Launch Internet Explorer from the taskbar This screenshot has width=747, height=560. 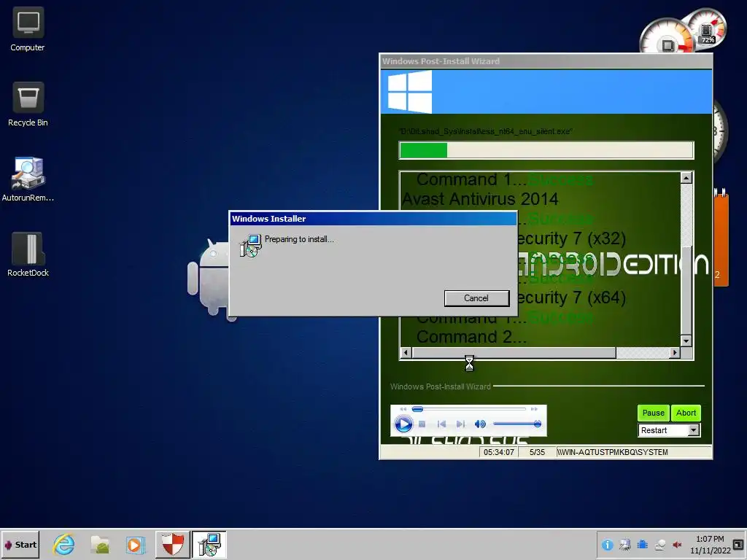64,544
